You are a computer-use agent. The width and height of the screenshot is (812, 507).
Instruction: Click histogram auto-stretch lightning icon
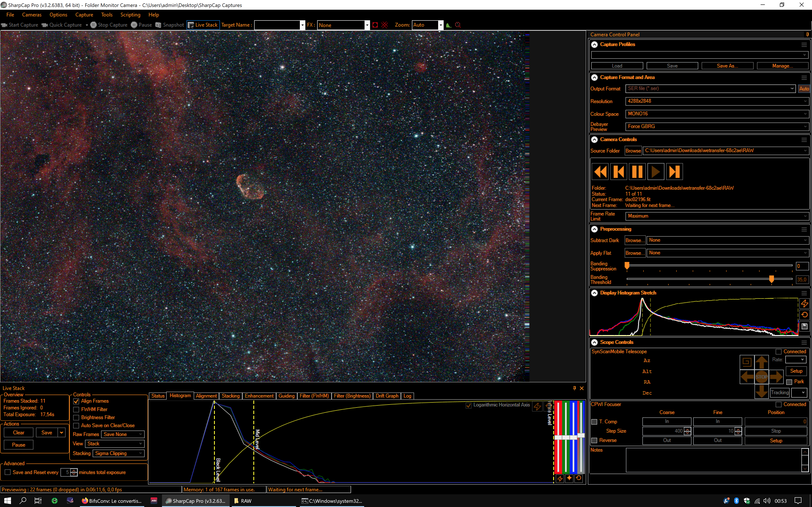pos(804,304)
